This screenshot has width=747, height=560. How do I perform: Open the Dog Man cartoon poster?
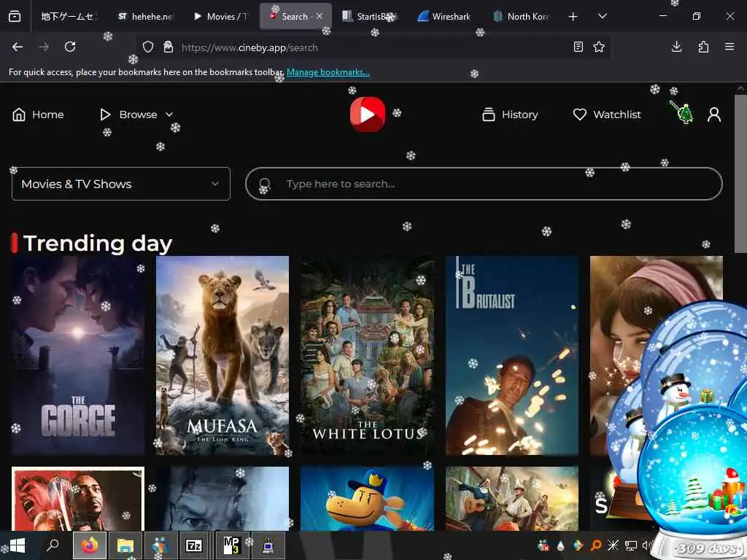[368, 498]
